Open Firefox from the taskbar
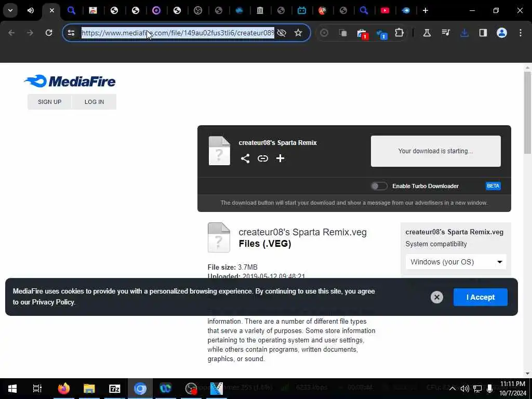Screen dimensions: 532x399 tap(64, 389)
